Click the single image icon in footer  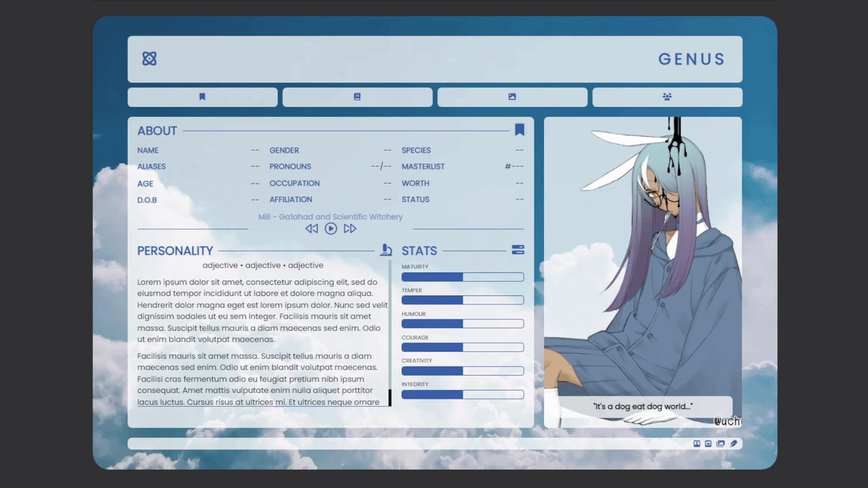[x=708, y=444]
